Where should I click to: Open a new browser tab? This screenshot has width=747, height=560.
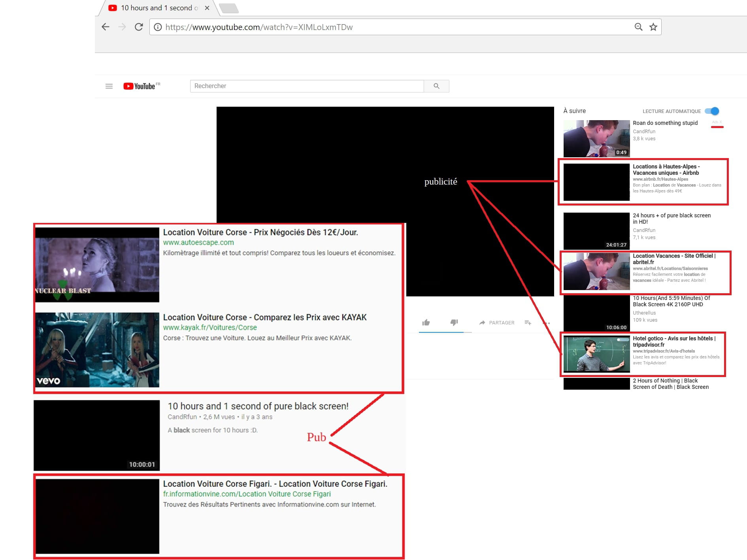pyautogui.click(x=228, y=8)
